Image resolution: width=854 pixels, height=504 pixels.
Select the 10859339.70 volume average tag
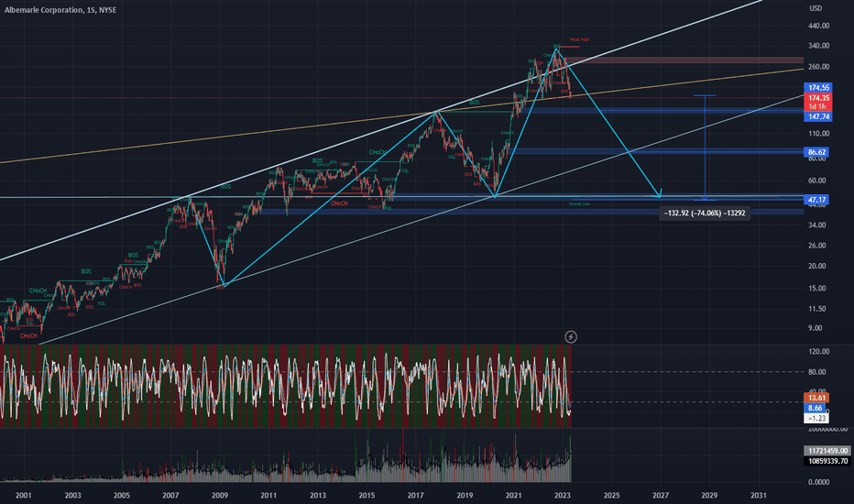coord(827,461)
